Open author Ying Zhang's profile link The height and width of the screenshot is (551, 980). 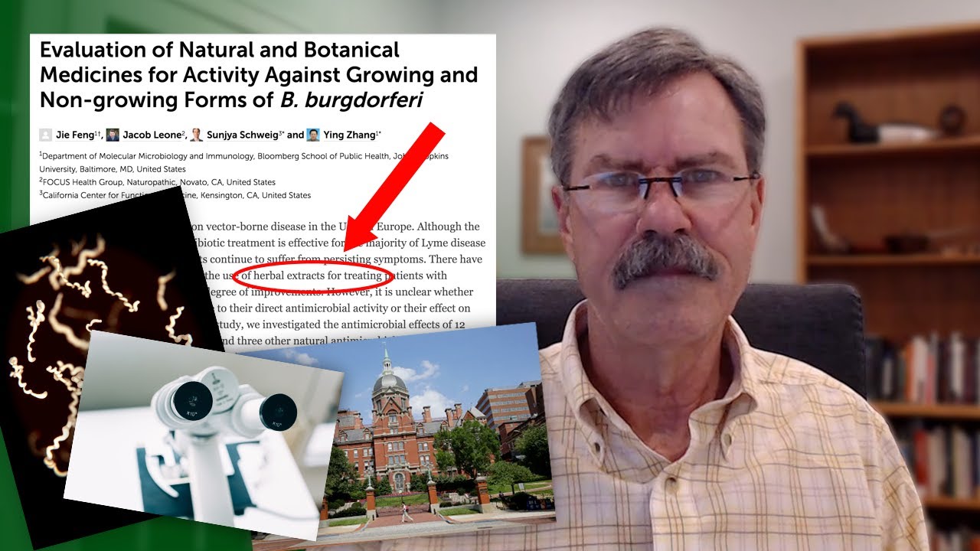click(x=348, y=135)
